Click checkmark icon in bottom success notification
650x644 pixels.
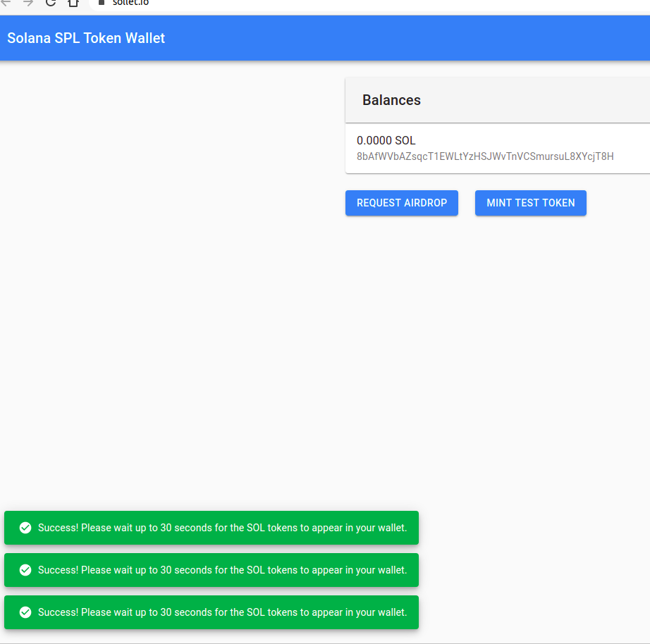25,612
